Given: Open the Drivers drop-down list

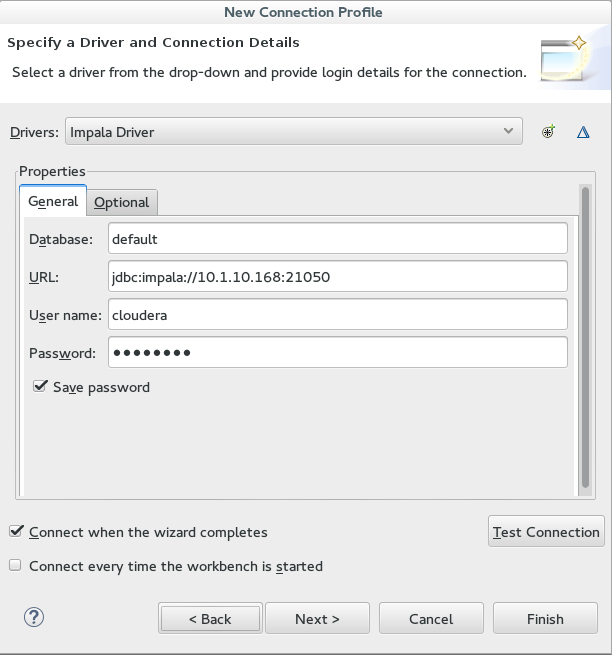Looking at the screenshot, I should point(294,132).
